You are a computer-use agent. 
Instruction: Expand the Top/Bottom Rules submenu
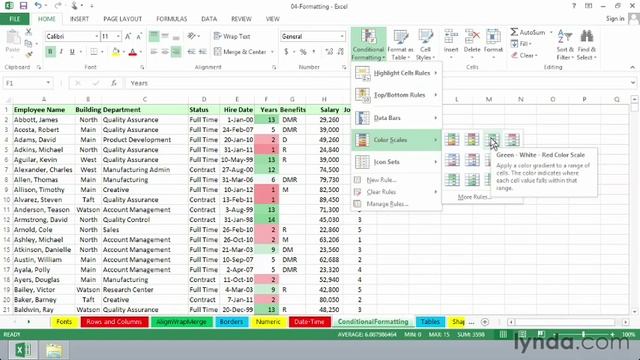coord(396,95)
